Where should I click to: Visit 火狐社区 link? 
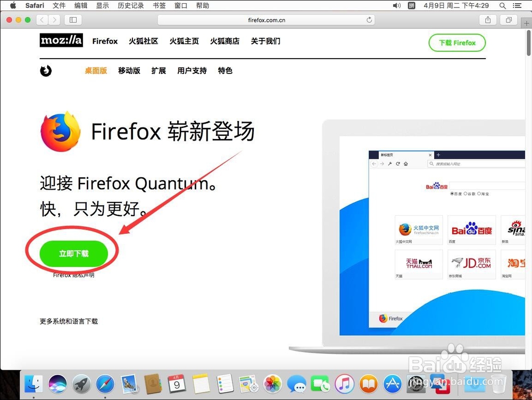[x=143, y=41]
